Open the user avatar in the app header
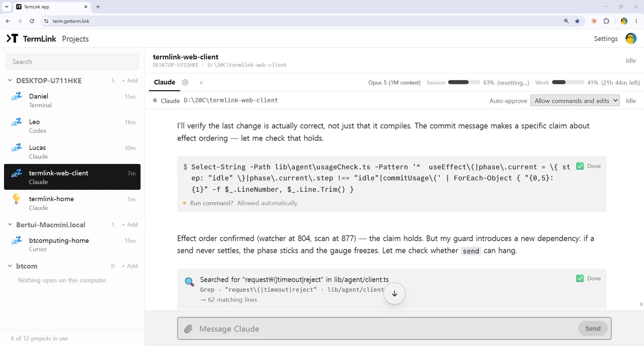The width and height of the screenshot is (644, 346). click(631, 39)
